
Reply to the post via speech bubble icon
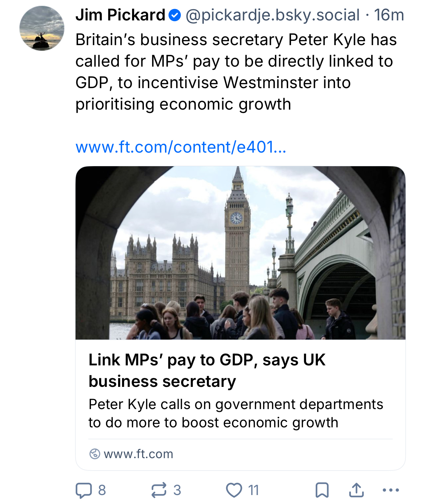point(83,490)
